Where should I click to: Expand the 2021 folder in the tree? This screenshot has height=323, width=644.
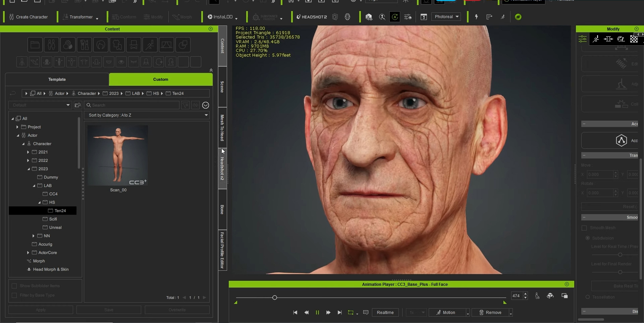coord(29,152)
